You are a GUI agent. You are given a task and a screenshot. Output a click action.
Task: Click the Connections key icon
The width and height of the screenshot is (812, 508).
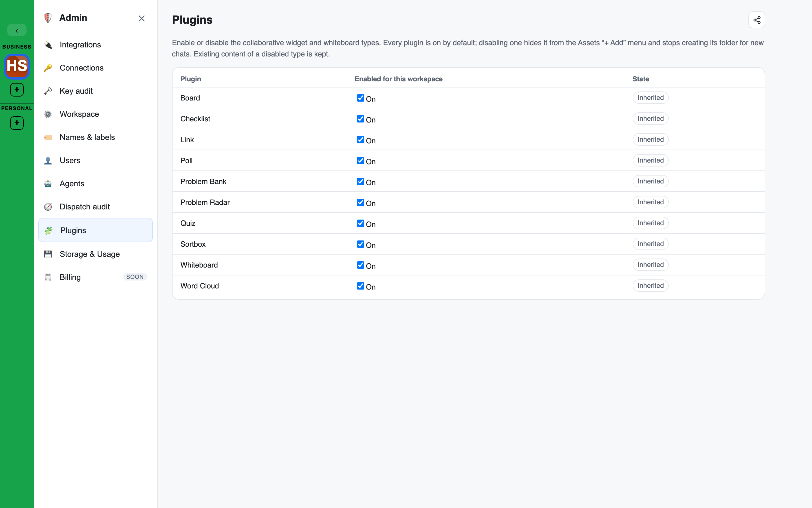pos(48,68)
